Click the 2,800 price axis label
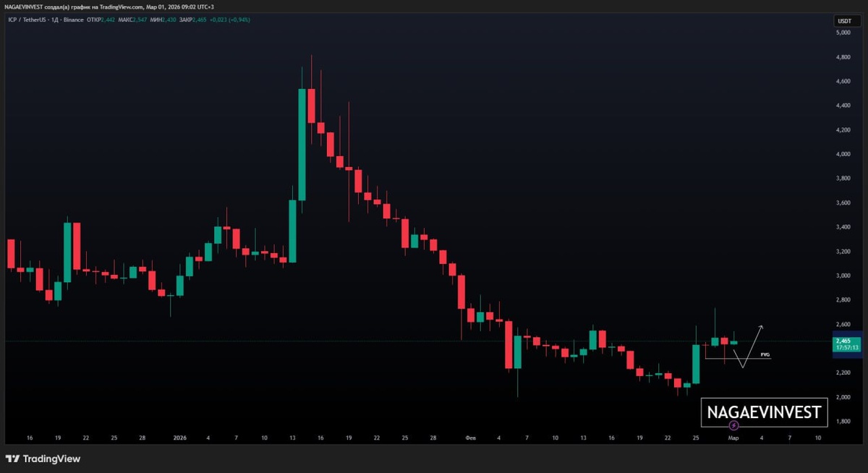The height and width of the screenshot is (473, 868). click(x=843, y=300)
